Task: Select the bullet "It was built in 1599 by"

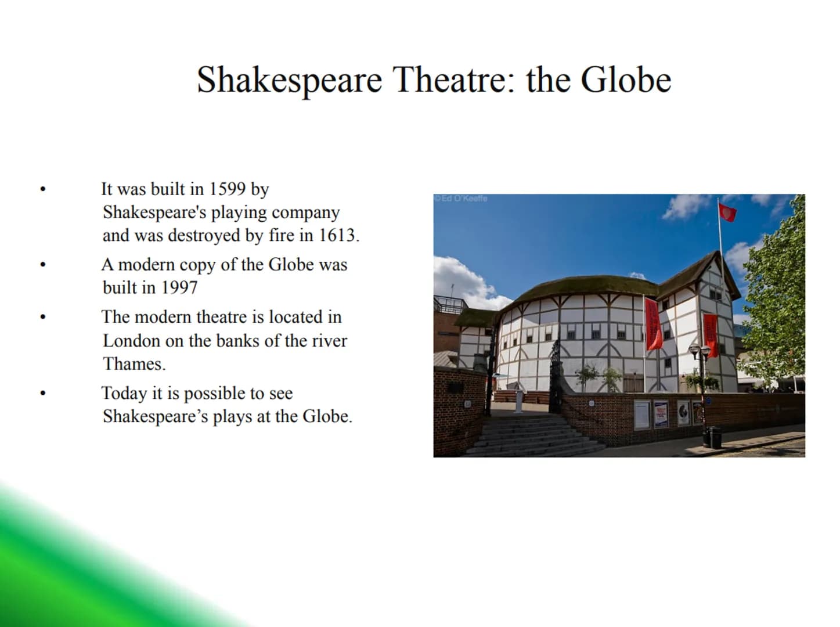Action: coord(185,189)
